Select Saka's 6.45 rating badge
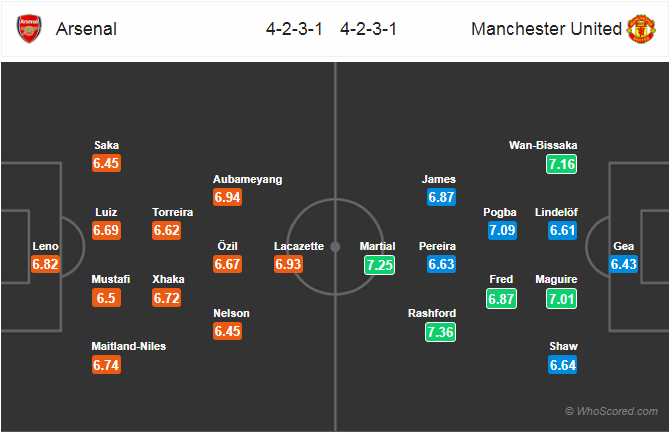The width and height of the screenshot is (670, 432). pyautogui.click(x=106, y=163)
